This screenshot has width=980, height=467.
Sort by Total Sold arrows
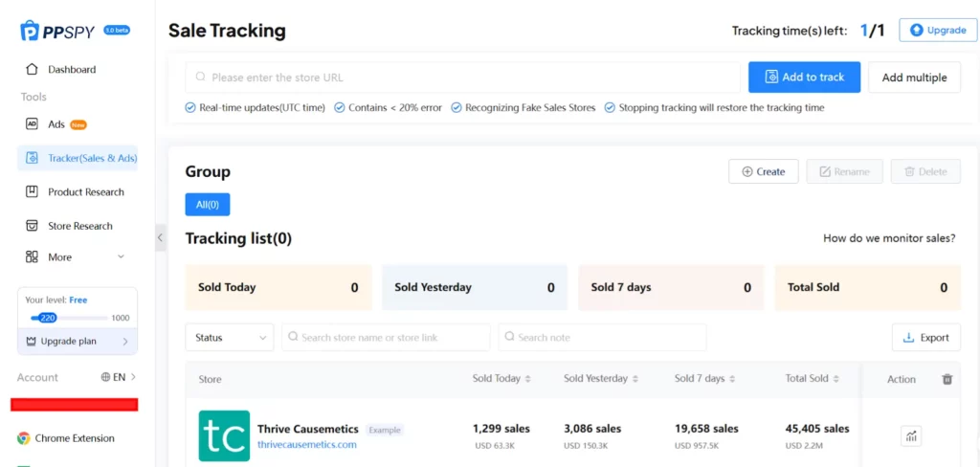(x=835, y=379)
